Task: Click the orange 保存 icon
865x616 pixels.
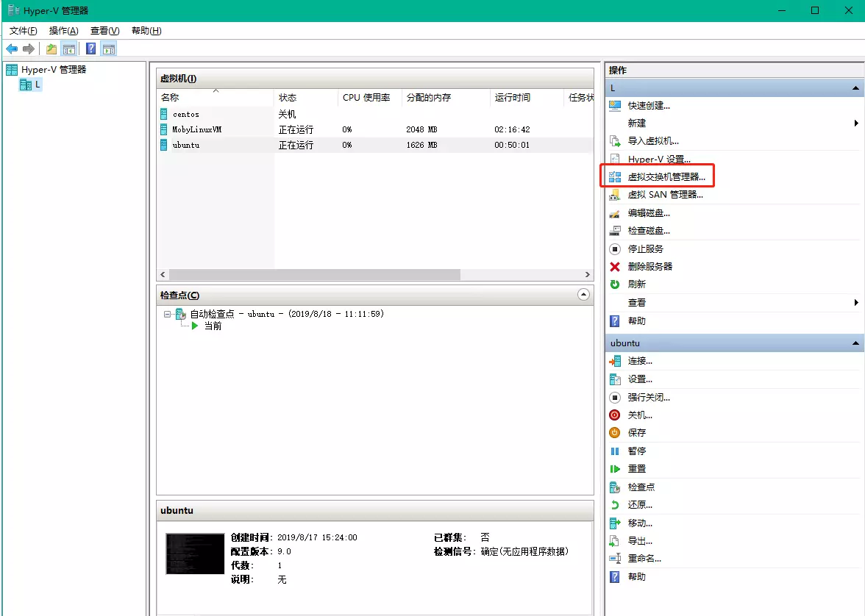Action: 615,432
